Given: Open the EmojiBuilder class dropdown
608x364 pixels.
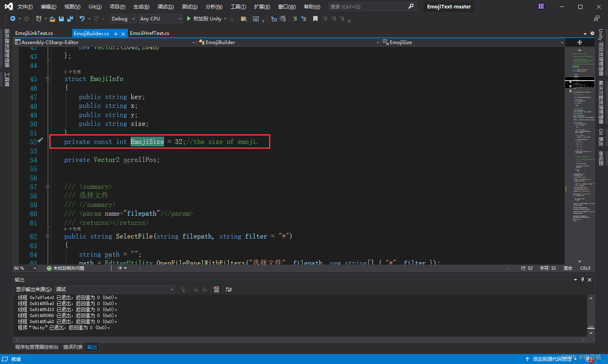Looking at the screenshot, I should pos(289,42).
